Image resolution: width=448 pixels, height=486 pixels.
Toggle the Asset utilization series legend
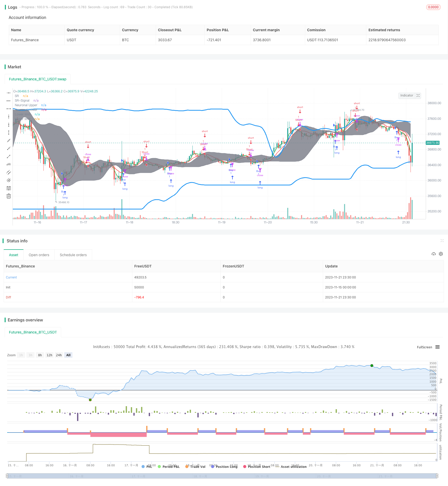[x=291, y=467]
